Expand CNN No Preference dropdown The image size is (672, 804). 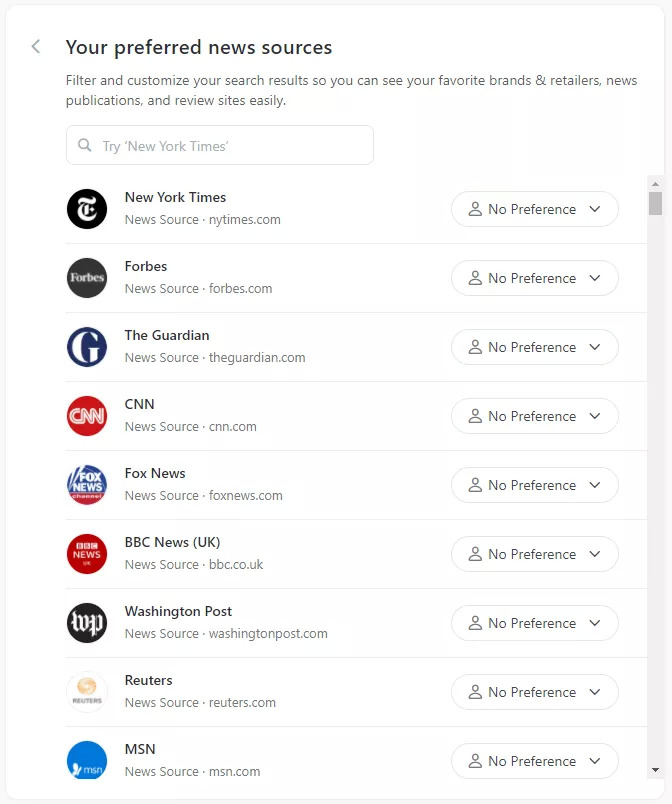click(x=535, y=416)
